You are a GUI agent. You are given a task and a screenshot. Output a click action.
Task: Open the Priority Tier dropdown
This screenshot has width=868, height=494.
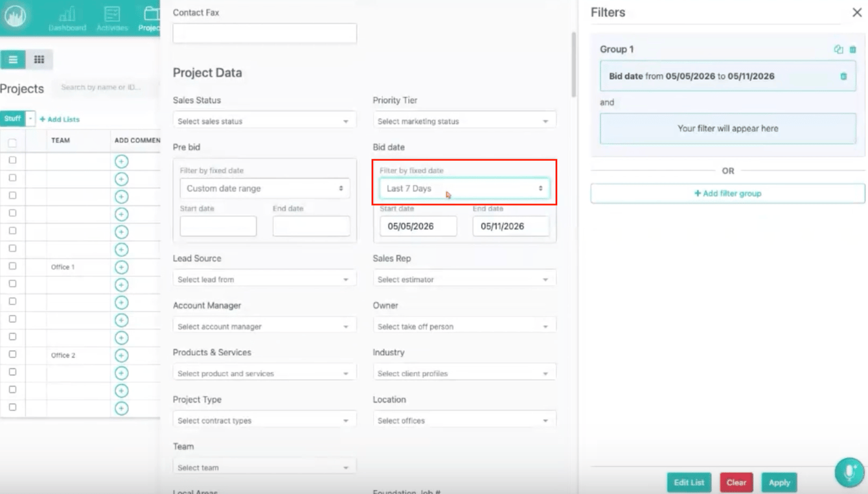464,121
